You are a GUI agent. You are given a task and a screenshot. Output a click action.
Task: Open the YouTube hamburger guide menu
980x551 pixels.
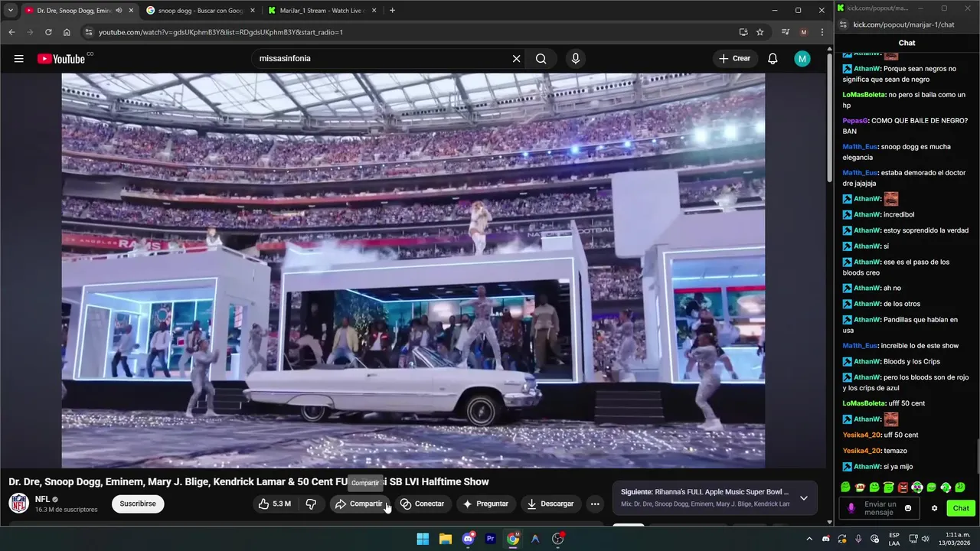pyautogui.click(x=18, y=59)
